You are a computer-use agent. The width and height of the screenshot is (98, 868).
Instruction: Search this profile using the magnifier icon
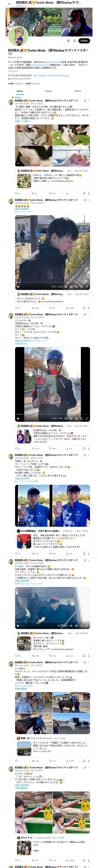tap(74, 41)
